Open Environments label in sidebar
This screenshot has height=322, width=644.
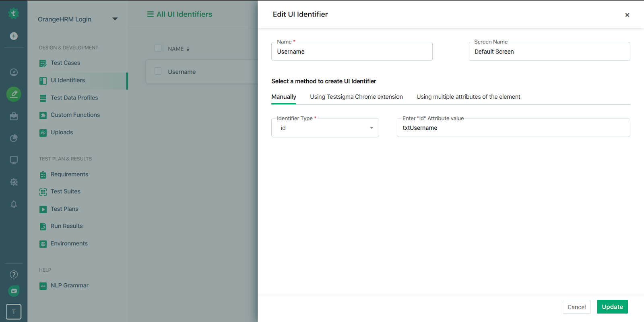(x=69, y=243)
